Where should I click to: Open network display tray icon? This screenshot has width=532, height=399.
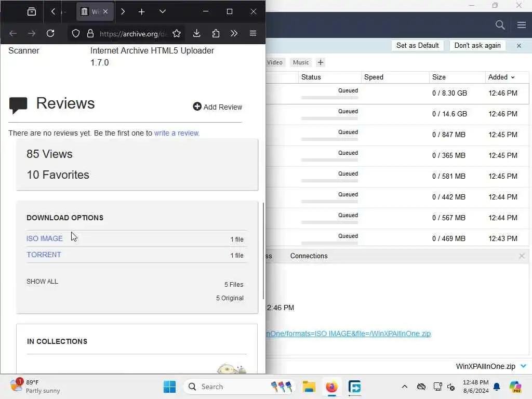(437, 387)
